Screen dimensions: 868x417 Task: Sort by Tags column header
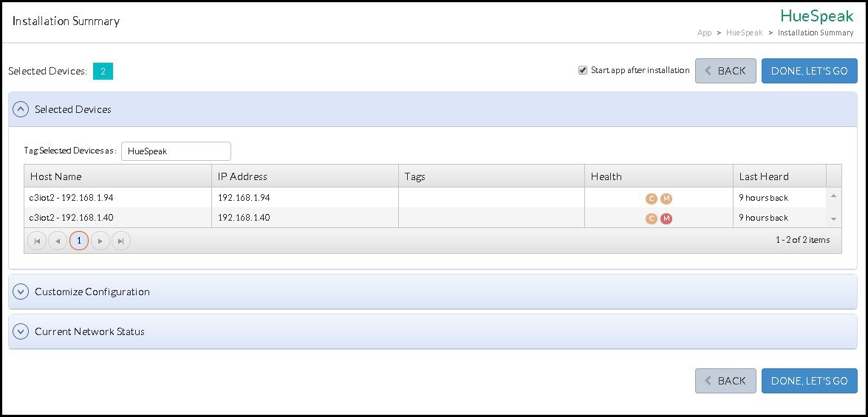tap(491, 176)
